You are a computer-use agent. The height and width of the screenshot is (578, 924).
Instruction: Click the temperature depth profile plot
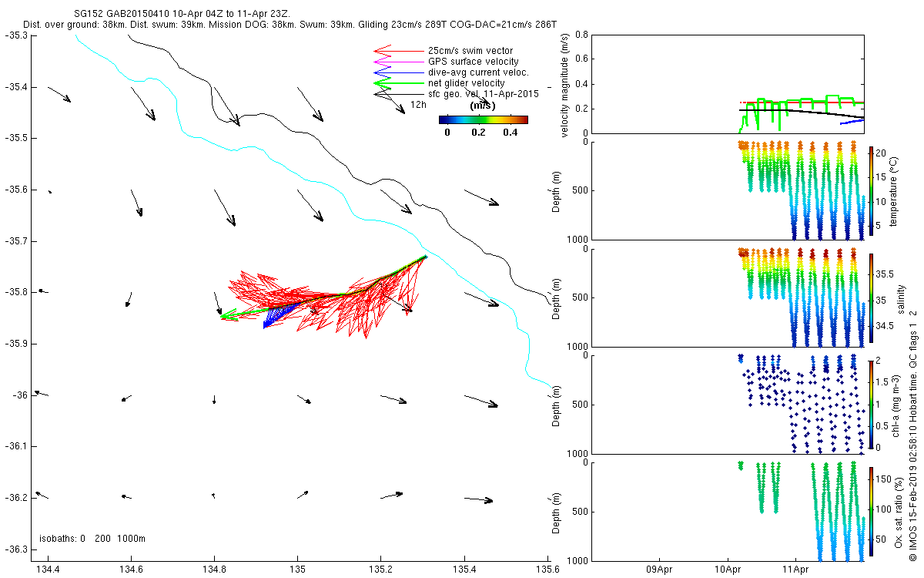point(728,190)
